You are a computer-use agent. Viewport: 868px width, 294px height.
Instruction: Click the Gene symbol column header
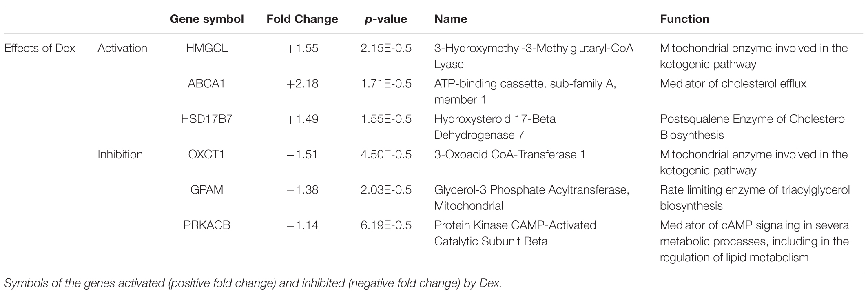pyautogui.click(x=207, y=19)
